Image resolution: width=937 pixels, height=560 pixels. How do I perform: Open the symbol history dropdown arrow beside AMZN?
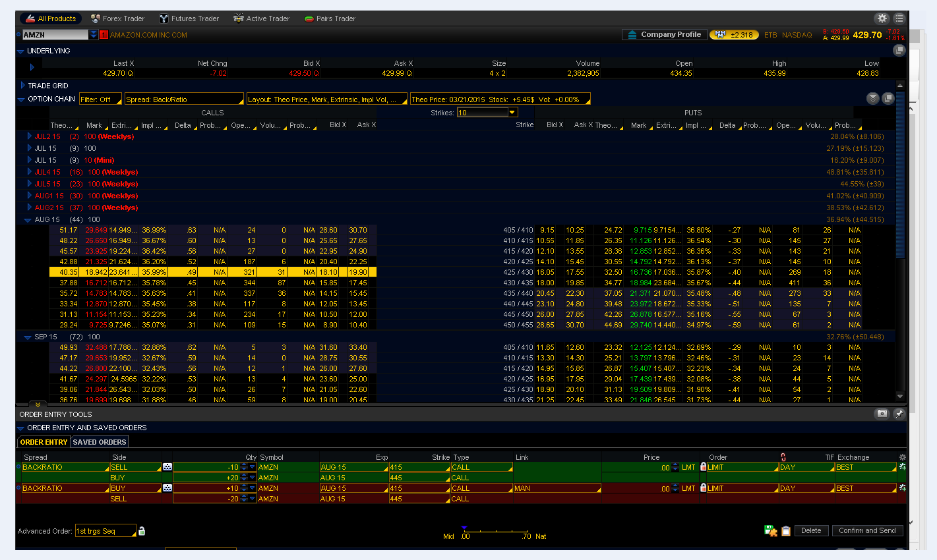[94, 35]
